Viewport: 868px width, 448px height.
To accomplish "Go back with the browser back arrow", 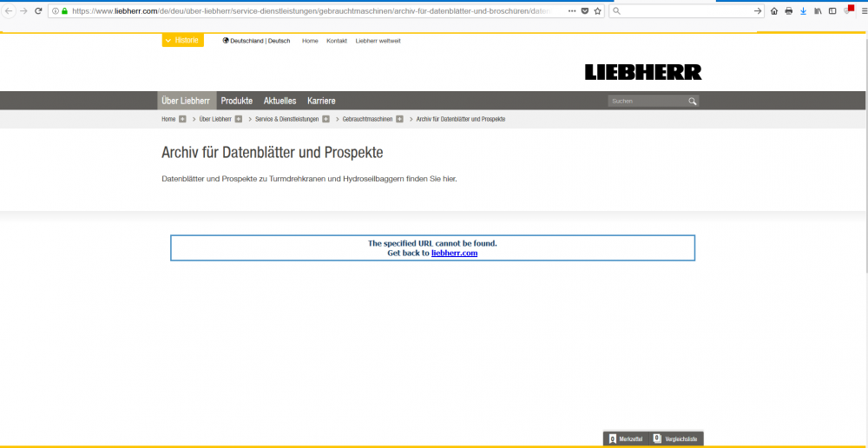I will pyautogui.click(x=9, y=11).
